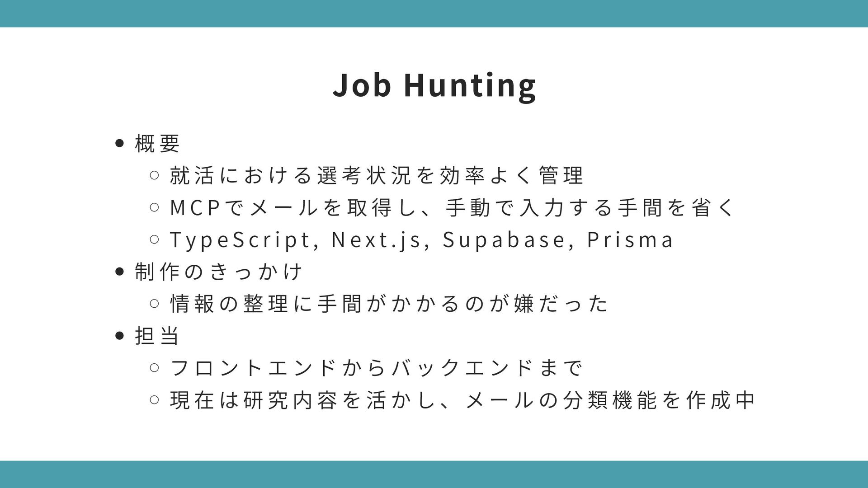This screenshot has width=868, height=488.
Task: Click the 概要 heading text
Action: pos(157,144)
